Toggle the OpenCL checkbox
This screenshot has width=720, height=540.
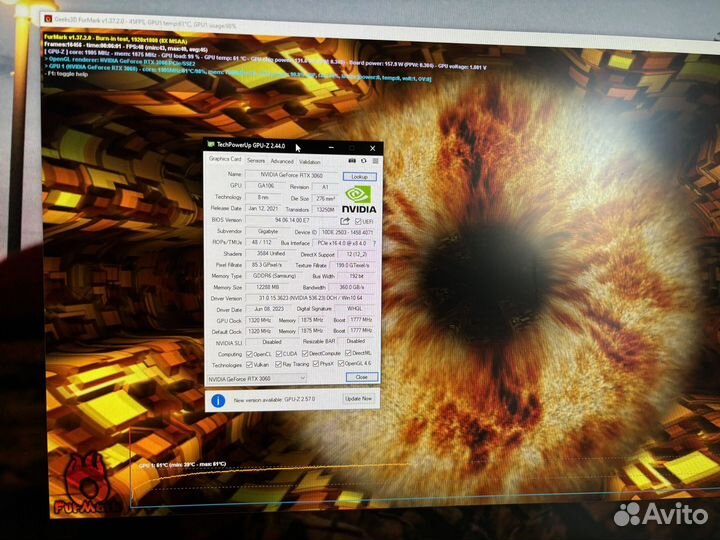(x=249, y=354)
